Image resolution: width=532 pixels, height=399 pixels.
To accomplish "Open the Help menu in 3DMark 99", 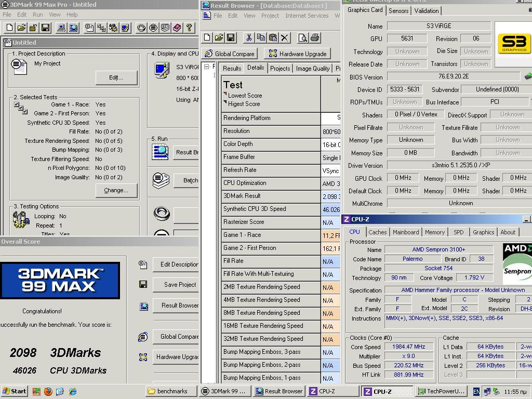I will [72, 15].
